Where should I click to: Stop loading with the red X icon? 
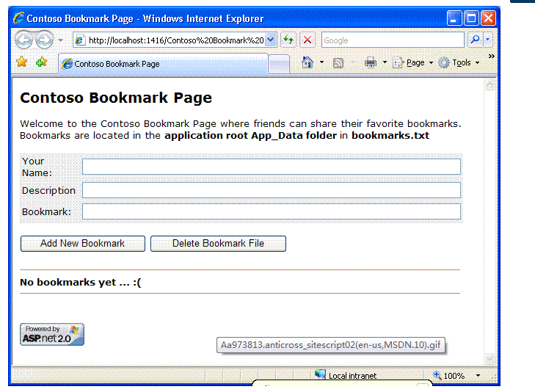tap(307, 40)
